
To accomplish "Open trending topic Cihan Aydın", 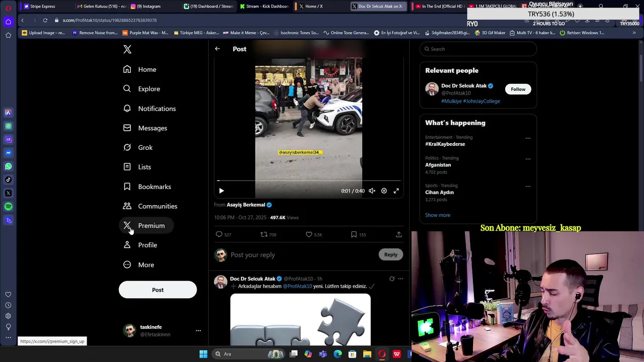I will [x=439, y=193].
